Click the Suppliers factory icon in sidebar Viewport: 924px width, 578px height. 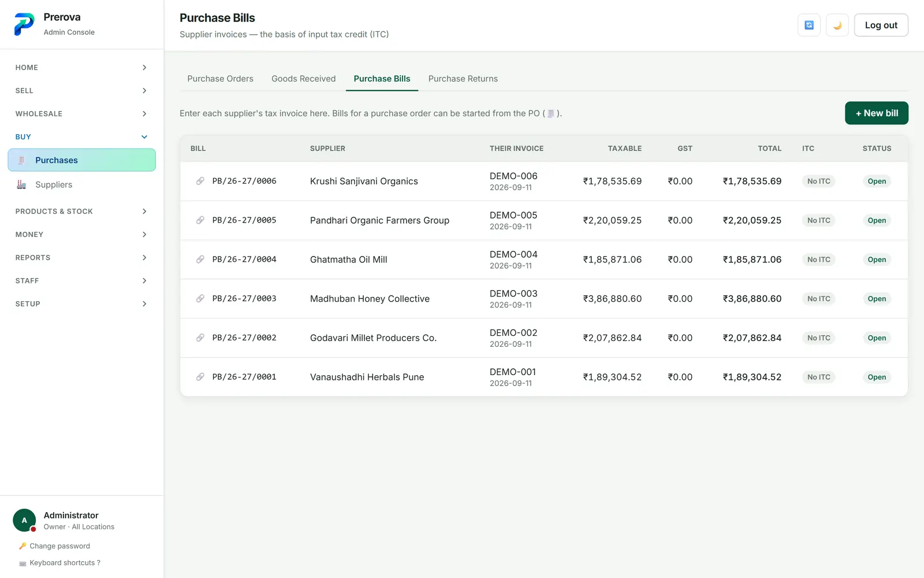21,184
